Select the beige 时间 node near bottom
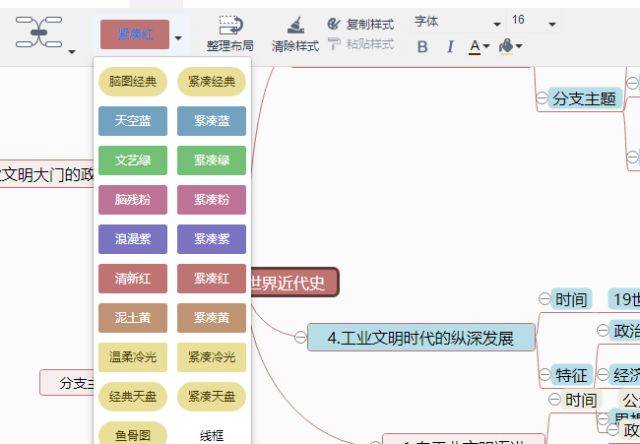Viewport: 640px width, 444px height. click(x=580, y=400)
